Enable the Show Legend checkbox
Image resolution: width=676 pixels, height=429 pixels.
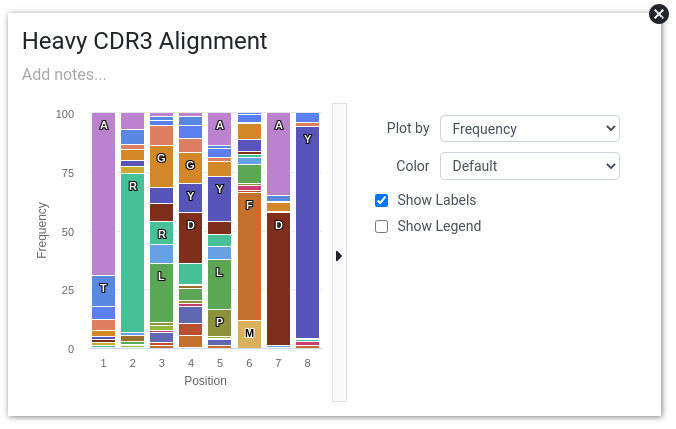coord(382,226)
